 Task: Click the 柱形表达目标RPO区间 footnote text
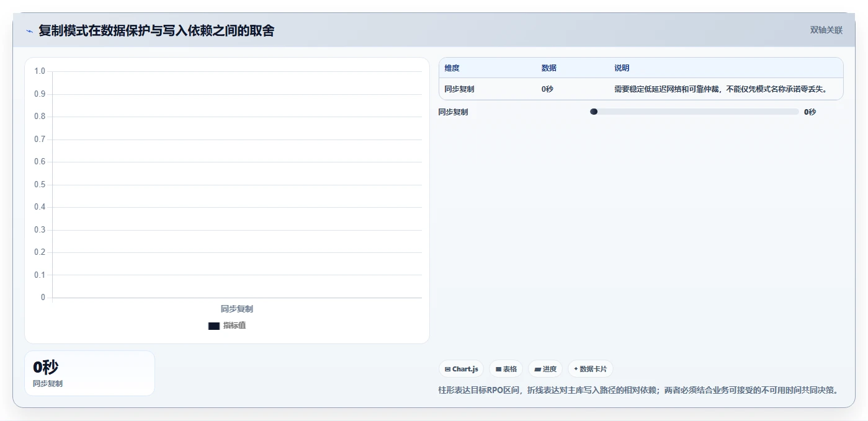click(x=638, y=391)
